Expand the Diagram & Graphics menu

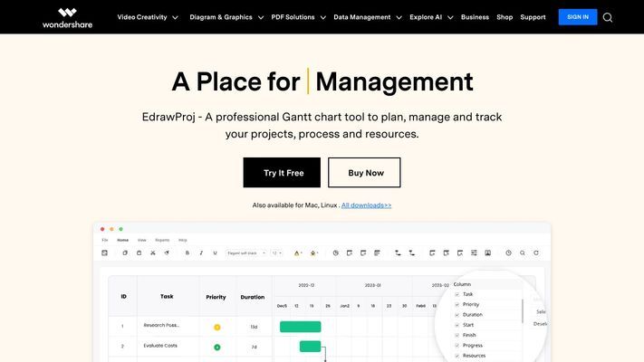click(x=226, y=17)
